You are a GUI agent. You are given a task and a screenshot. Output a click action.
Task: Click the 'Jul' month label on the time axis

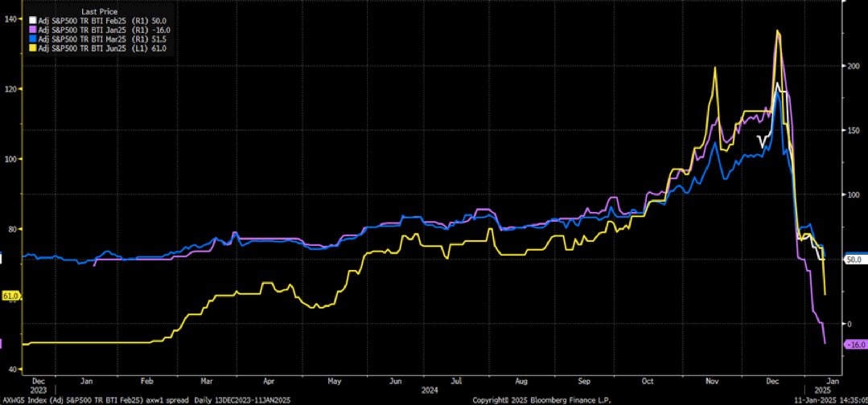(456, 381)
